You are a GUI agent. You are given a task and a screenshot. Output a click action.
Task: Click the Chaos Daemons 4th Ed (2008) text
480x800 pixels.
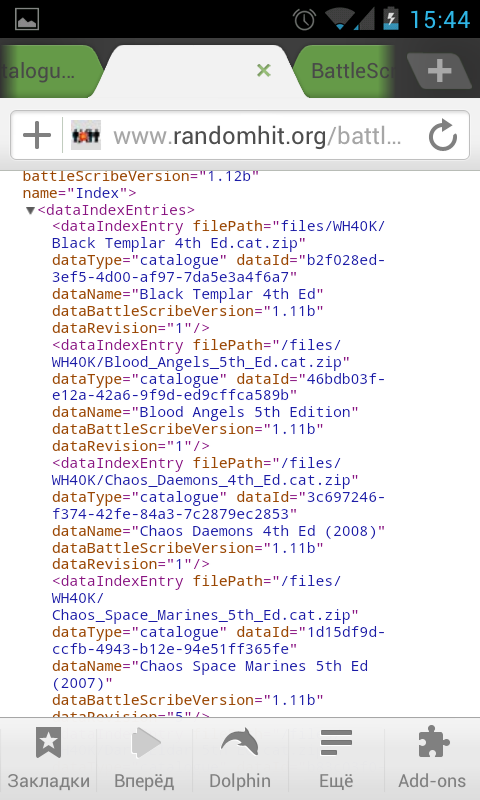(x=262, y=531)
